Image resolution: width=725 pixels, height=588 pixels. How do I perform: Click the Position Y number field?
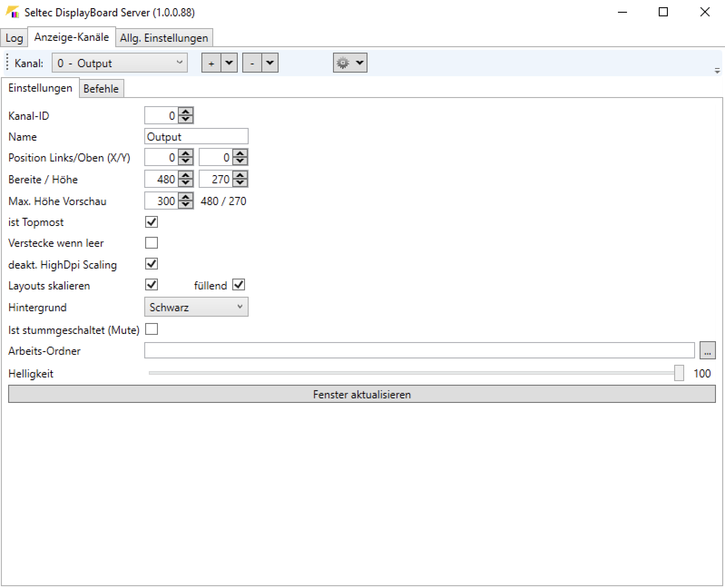tap(216, 157)
